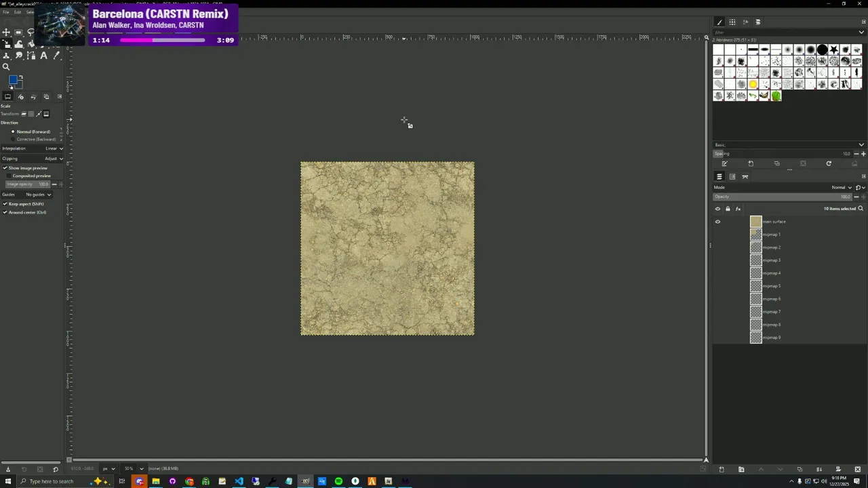Decrease image opacity with minus button
This screenshot has width=868, height=488.
pyautogui.click(x=54, y=184)
